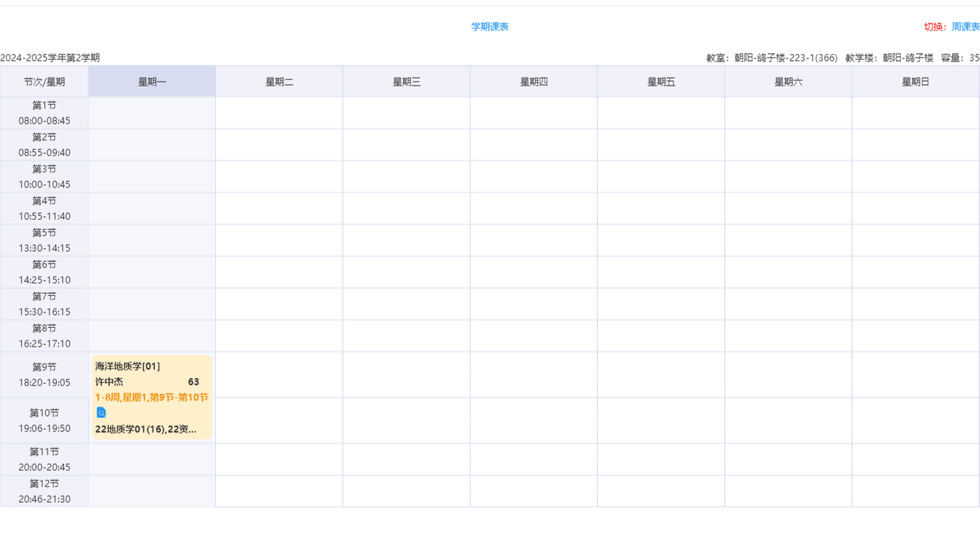Select the 星期三 column header
This screenshot has height=533, width=980.
(406, 82)
